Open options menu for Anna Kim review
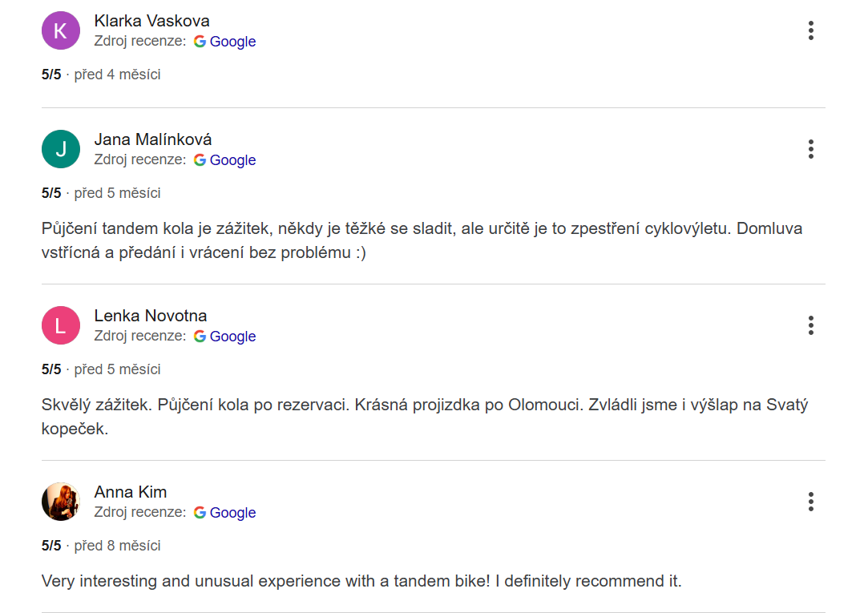The height and width of the screenshot is (613, 868). coord(811,502)
